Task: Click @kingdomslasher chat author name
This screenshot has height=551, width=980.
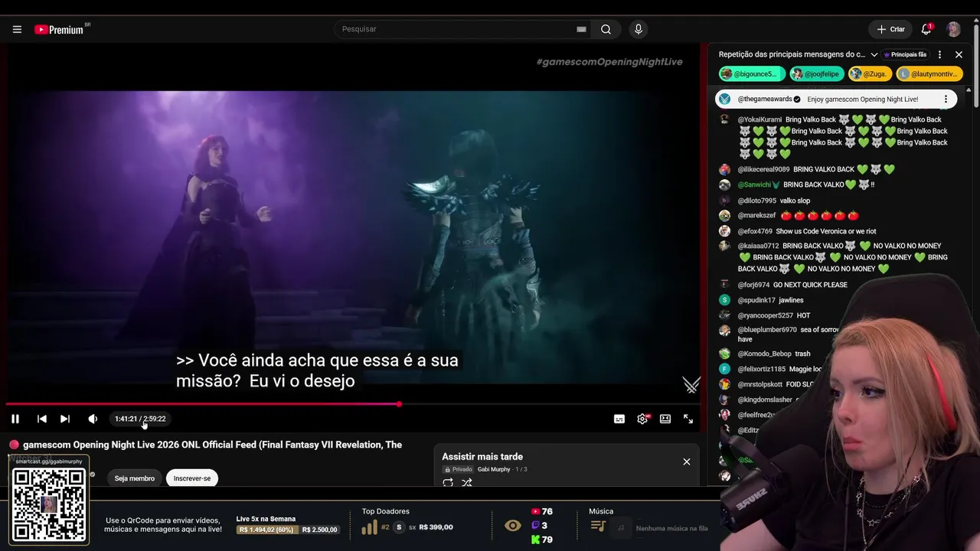Action: [x=765, y=399]
